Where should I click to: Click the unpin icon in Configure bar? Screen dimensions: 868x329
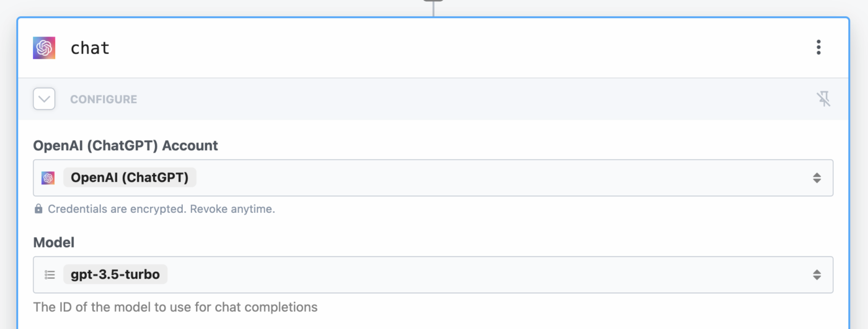click(x=823, y=99)
